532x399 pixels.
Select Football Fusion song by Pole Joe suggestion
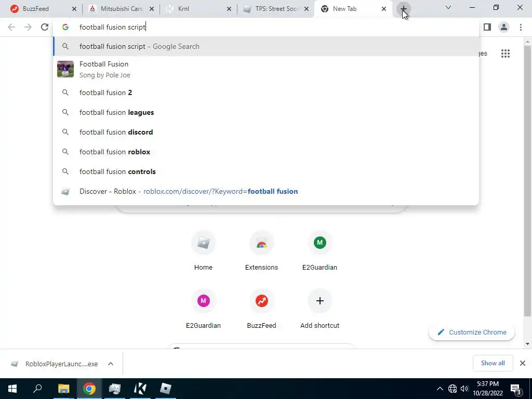click(266, 69)
